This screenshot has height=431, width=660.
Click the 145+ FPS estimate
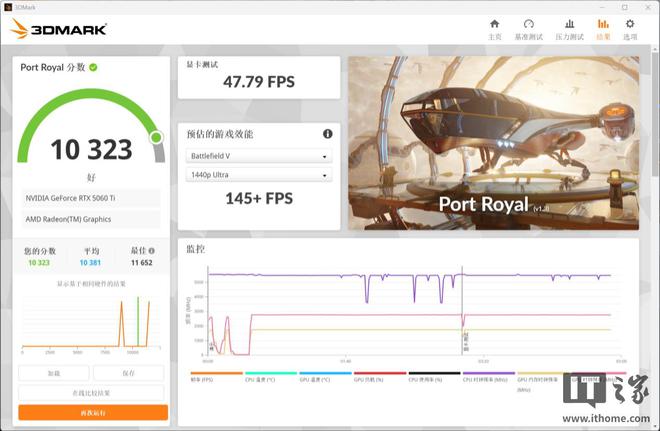pos(259,198)
